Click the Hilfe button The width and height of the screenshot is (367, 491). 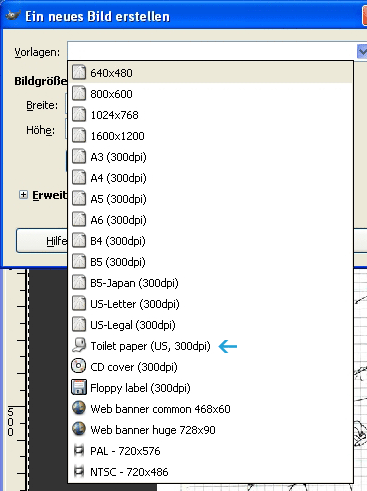42,241
